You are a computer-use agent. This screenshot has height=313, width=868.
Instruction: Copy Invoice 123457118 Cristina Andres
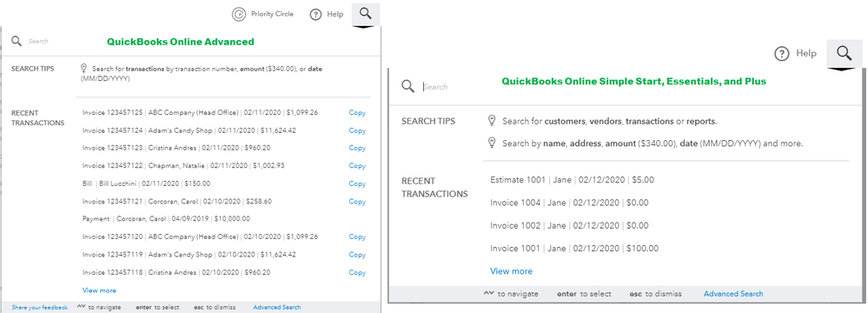click(x=357, y=272)
